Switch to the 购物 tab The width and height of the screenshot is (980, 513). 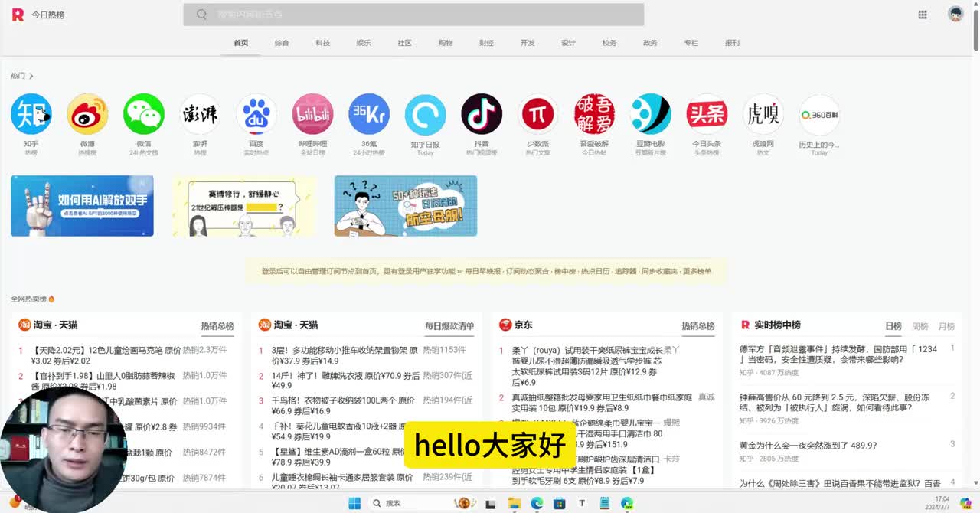tap(446, 43)
